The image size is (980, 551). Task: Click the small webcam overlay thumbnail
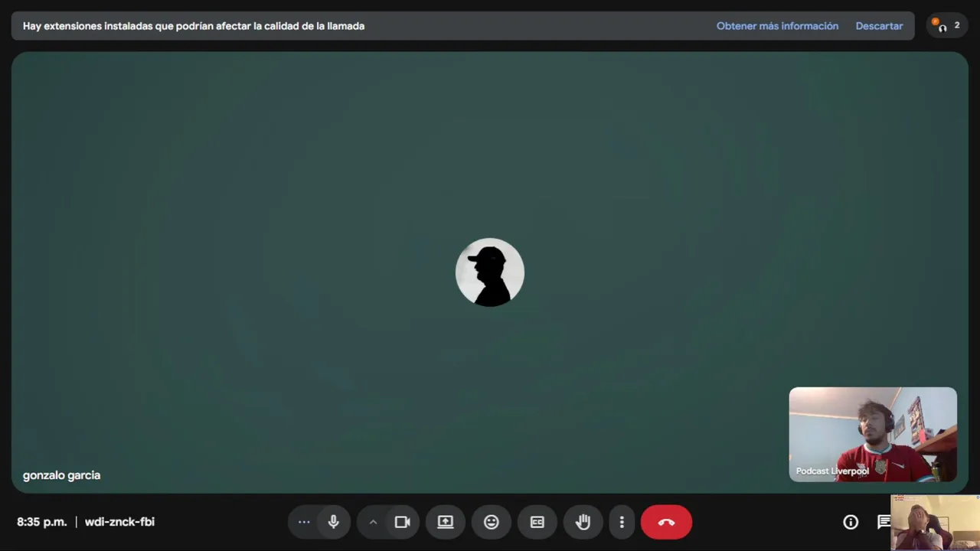(x=936, y=523)
